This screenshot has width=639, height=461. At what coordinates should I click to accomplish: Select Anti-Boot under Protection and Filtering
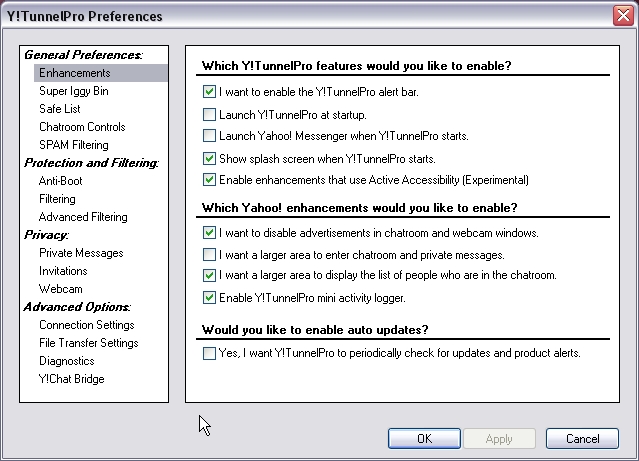click(61, 181)
